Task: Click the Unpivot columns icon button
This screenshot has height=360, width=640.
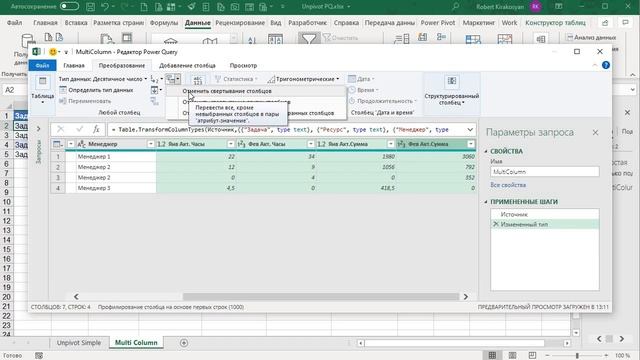Action: tap(173, 79)
